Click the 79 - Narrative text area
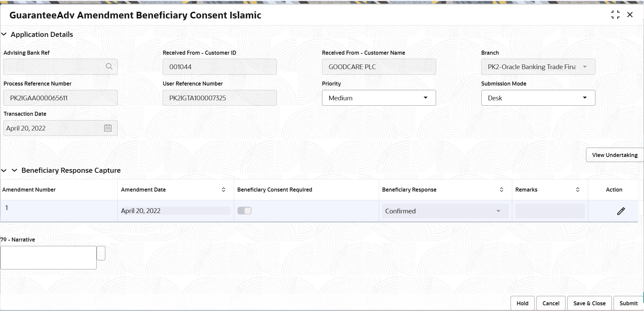The image size is (644, 311). pyautogui.click(x=48, y=258)
